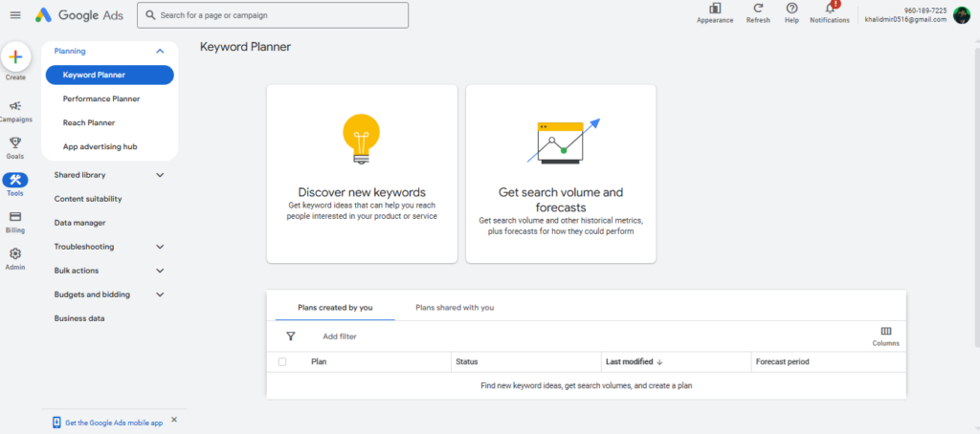Image resolution: width=980 pixels, height=434 pixels.
Task: Click the mobile app phone icon
Action: [56, 423]
